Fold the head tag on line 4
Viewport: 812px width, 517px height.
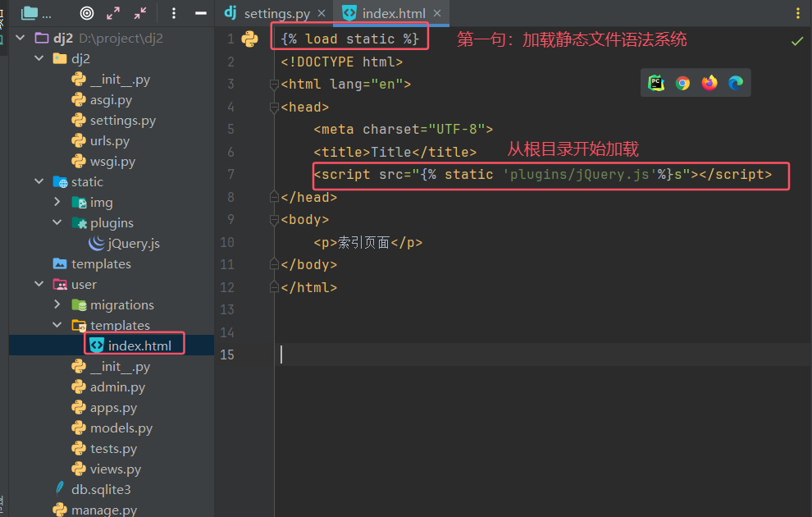275,107
